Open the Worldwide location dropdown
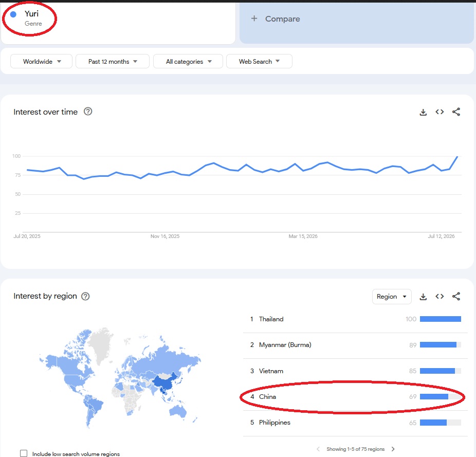 (x=41, y=61)
